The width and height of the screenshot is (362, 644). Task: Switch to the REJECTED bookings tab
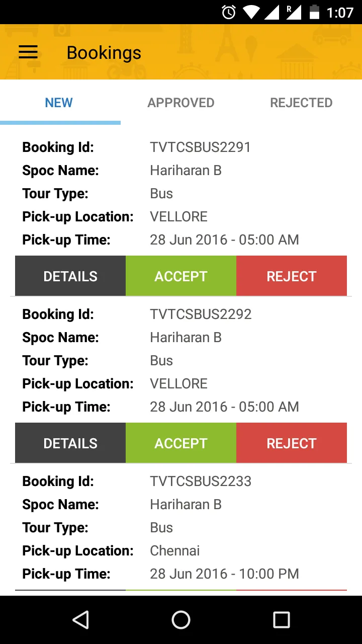click(301, 103)
